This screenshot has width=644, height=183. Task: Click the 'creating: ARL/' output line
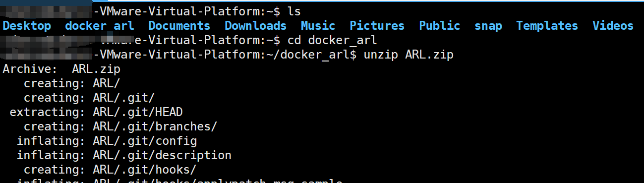coord(72,84)
